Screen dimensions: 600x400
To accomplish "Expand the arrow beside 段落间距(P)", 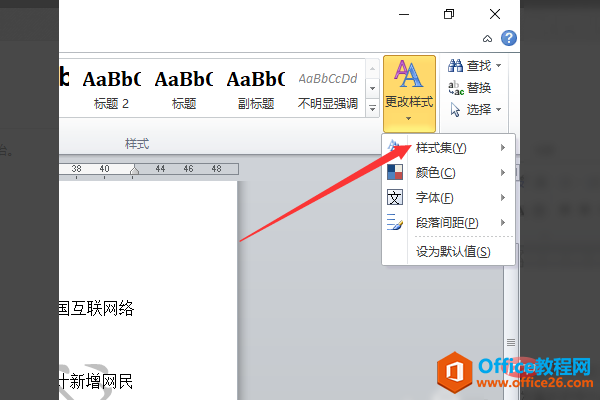I will tap(503, 222).
